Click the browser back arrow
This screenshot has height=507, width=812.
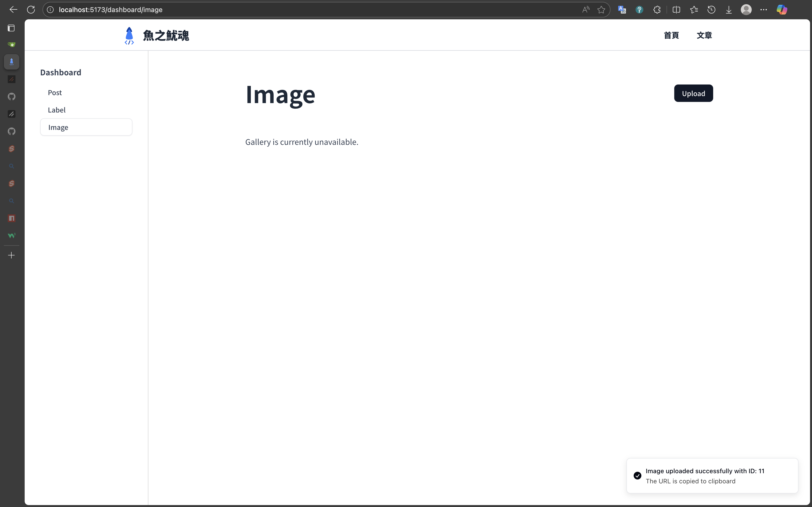(14, 10)
